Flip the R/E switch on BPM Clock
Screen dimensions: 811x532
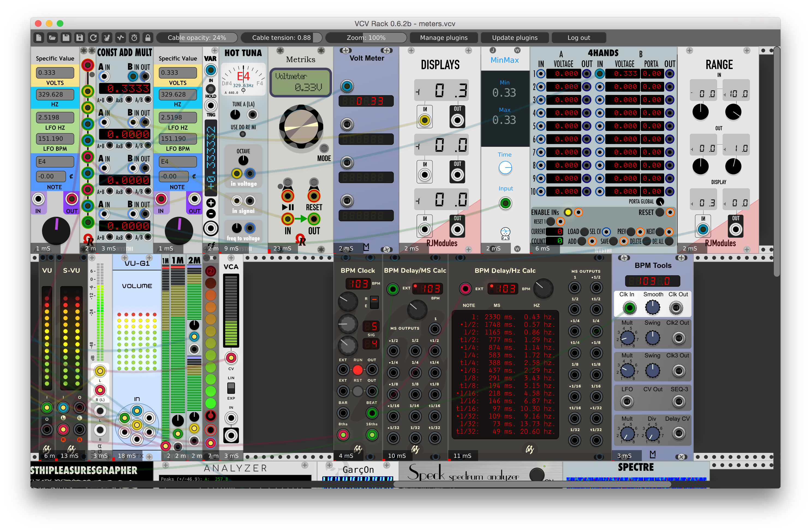(x=374, y=302)
